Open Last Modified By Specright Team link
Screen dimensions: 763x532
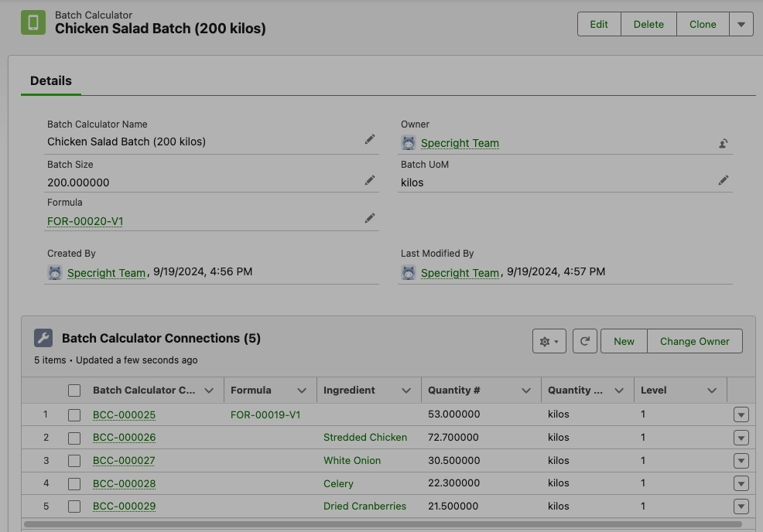point(460,273)
